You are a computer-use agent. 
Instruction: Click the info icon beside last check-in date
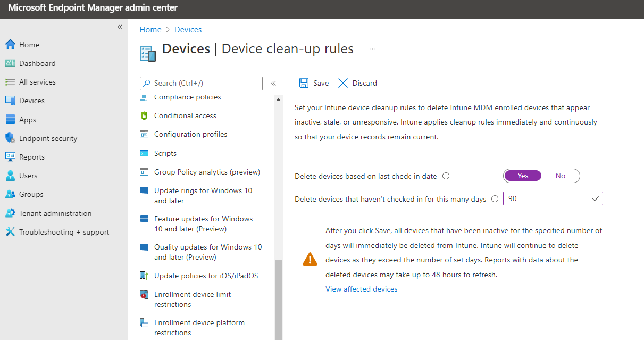coord(446,176)
